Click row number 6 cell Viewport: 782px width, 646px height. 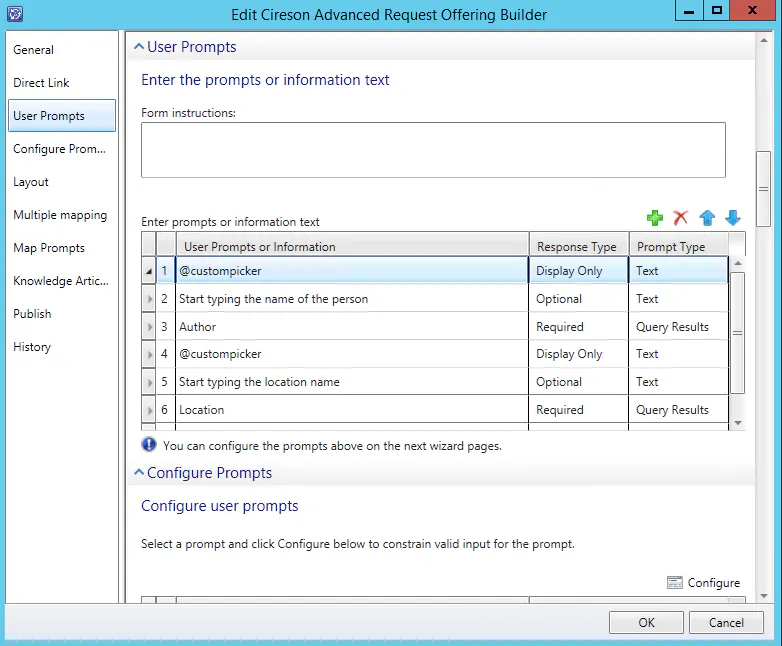pyautogui.click(x=165, y=410)
